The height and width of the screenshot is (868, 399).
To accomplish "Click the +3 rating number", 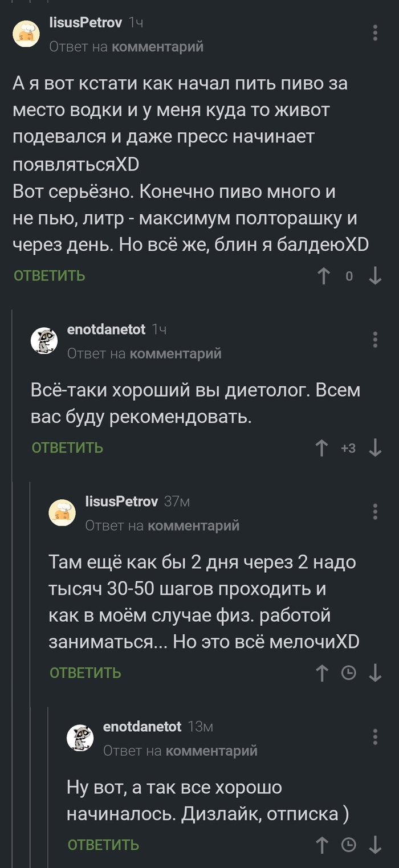I will tap(348, 448).
